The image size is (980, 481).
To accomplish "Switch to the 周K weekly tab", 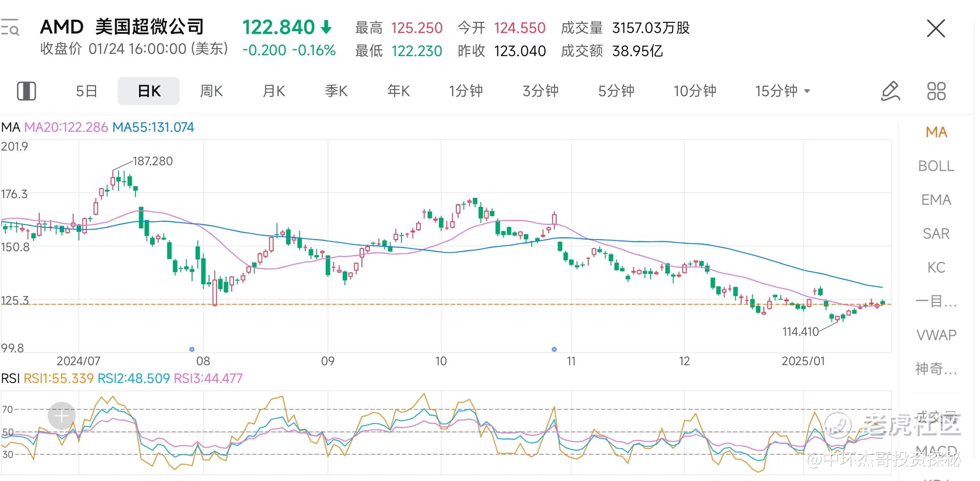I will tap(211, 91).
